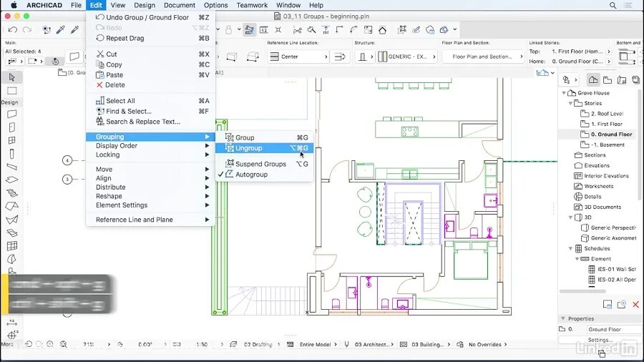The image size is (644, 362).
Task: Select the Arrow tool in toolbox
Action: (x=12, y=77)
